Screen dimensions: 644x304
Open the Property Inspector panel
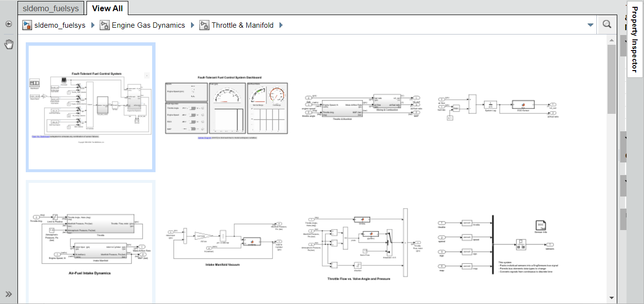click(634, 39)
